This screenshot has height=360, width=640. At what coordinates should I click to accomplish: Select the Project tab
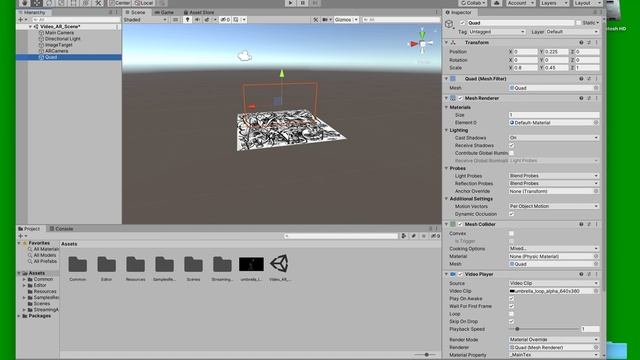(29, 229)
